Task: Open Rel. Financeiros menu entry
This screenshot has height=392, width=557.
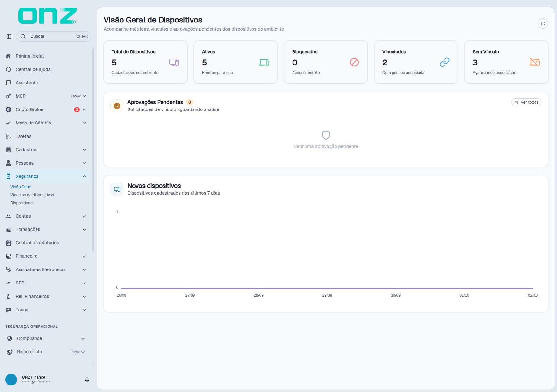Action: click(46, 296)
